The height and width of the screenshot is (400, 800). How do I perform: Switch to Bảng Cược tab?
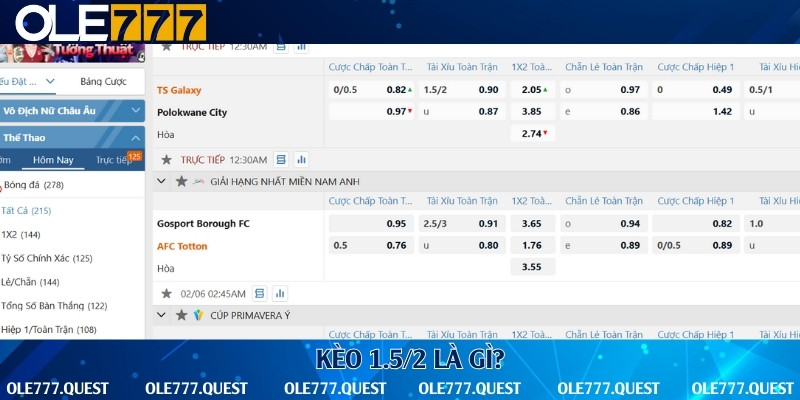104,82
